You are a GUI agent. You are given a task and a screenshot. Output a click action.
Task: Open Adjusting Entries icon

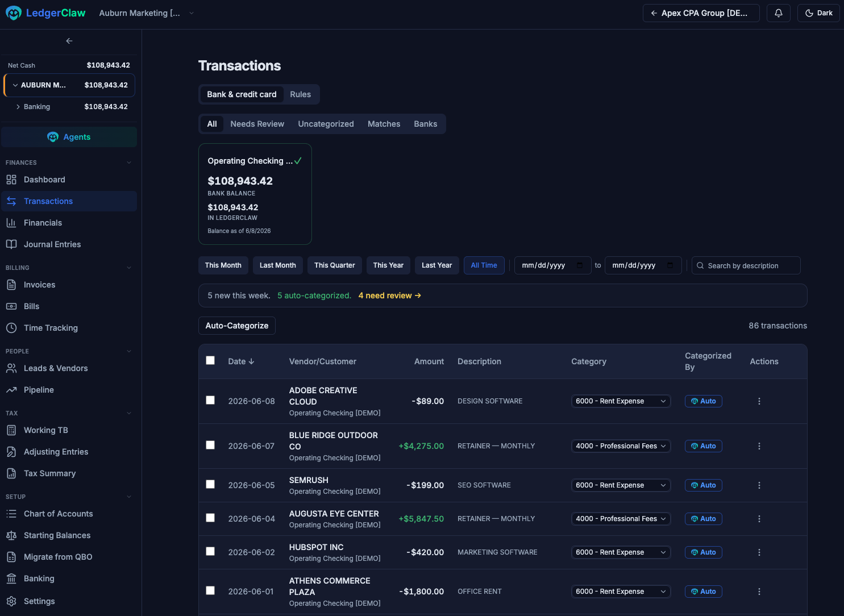tap(11, 452)
